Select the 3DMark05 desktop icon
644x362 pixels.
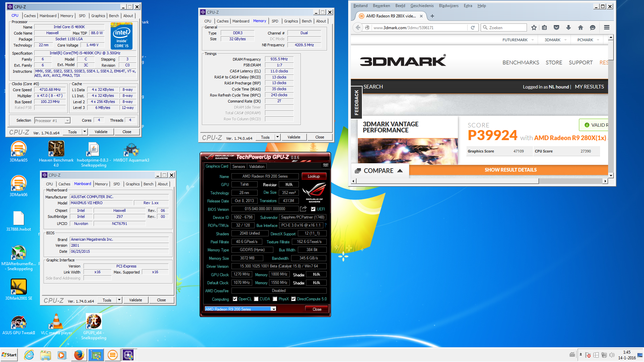coord(18,152)
